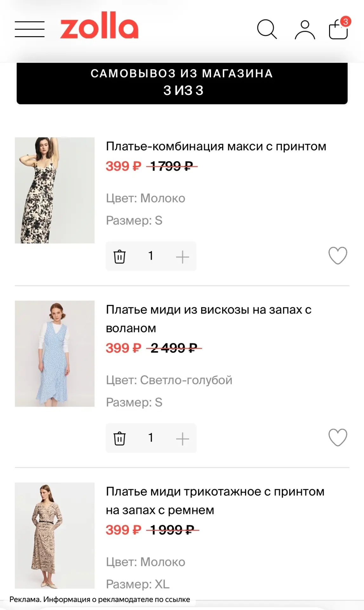This screenshot has height=610, width=364.
Task: Open the user account icon
Action: (305, 30)
